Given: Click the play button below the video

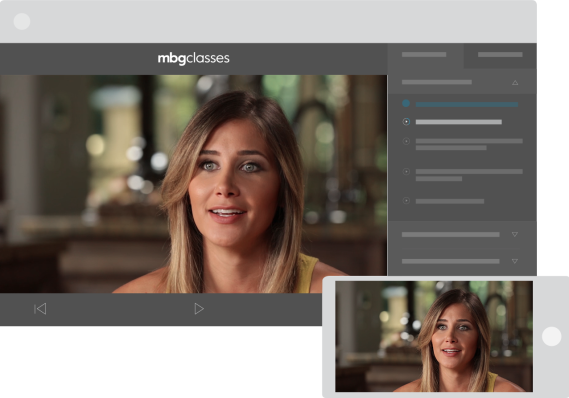Looking at the screenshot, I should pos(199,309).
